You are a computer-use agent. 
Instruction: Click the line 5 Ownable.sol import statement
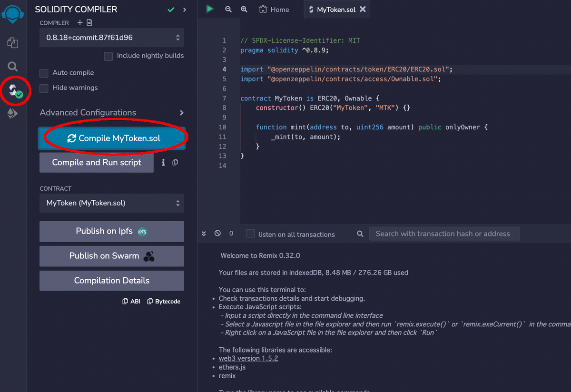[x=341, y=79]
